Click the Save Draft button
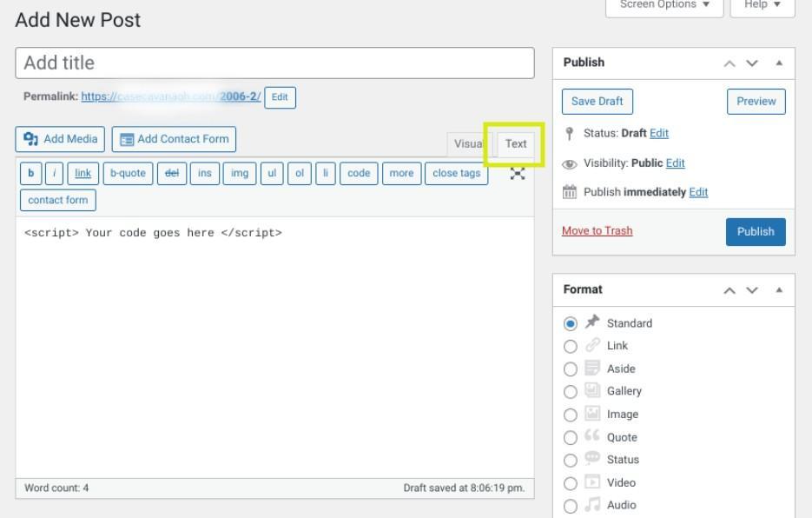The height and width of the screenshot is (518, 812). [x=597, y=102]
